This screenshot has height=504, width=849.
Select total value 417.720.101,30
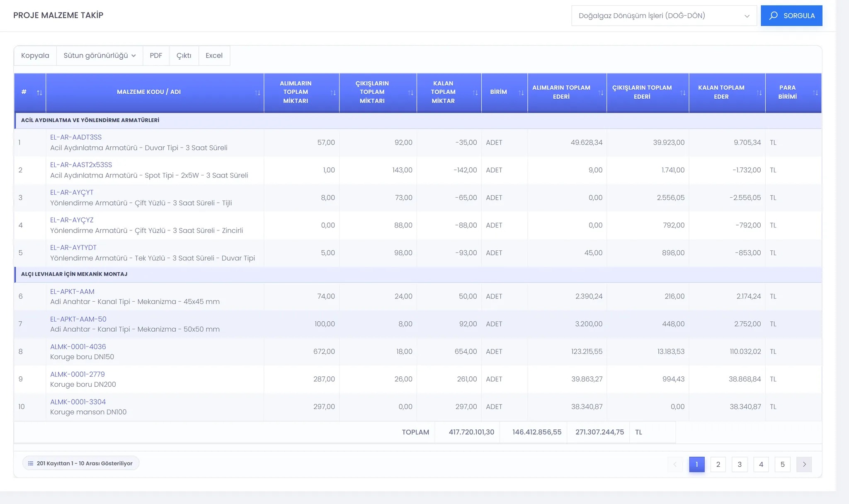tap(471, 432)
